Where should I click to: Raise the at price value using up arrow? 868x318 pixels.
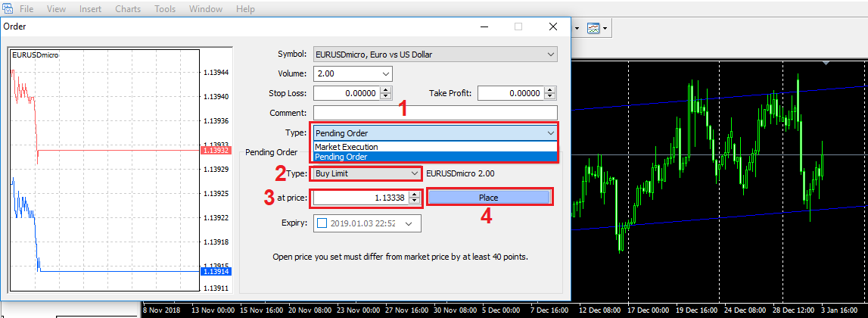[414, 195]
